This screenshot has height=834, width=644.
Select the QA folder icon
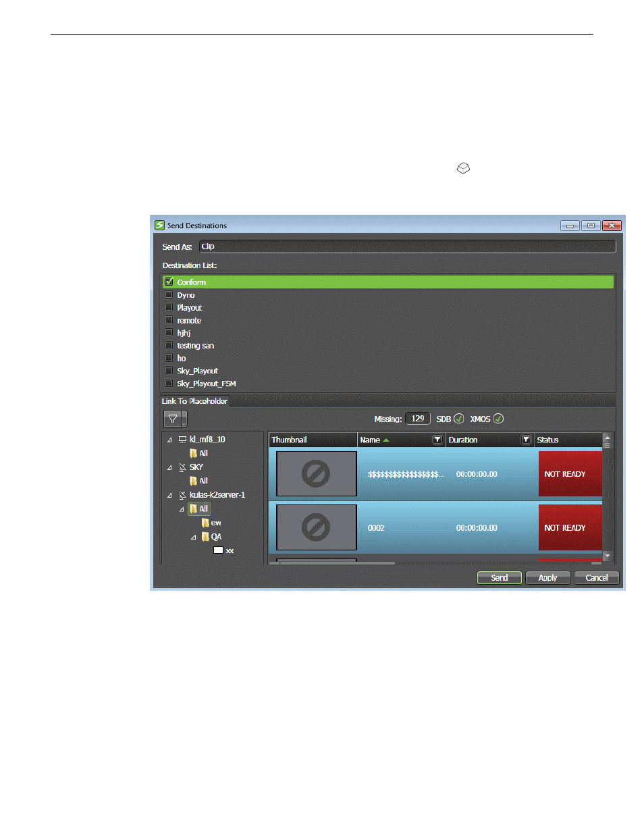(205, 537)
